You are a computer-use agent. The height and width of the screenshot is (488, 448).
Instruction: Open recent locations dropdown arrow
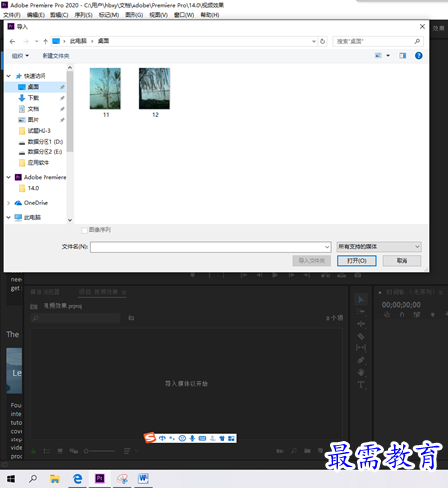coord(36,41)
